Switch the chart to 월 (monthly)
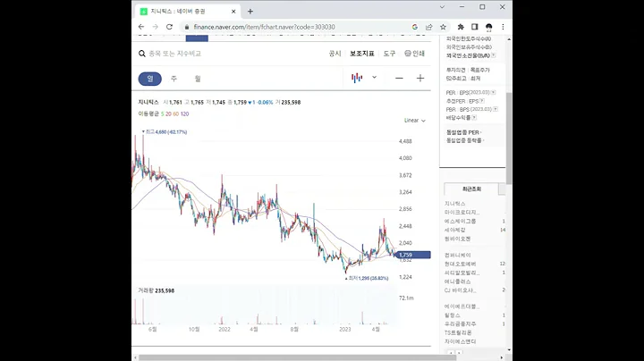The height and width of the screenshot is (361, 644). tap(198, 79)
